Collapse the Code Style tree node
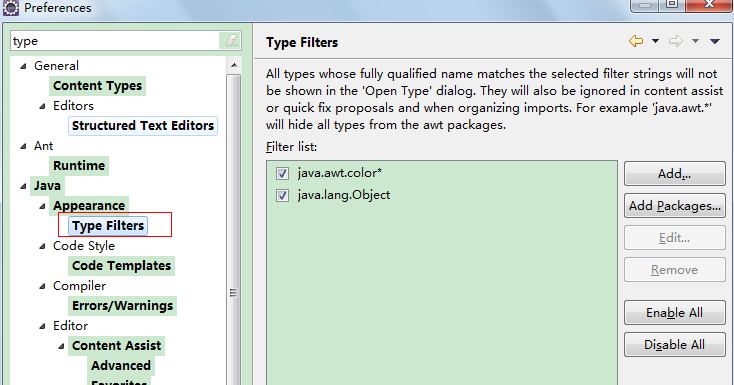734x385 pixels. (42, 246)
